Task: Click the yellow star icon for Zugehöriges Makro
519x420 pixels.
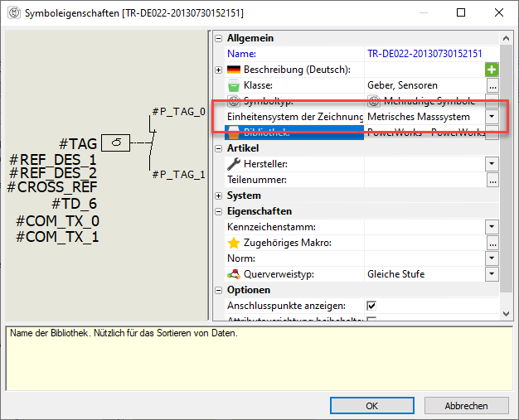Action: (x=233, y=243)
